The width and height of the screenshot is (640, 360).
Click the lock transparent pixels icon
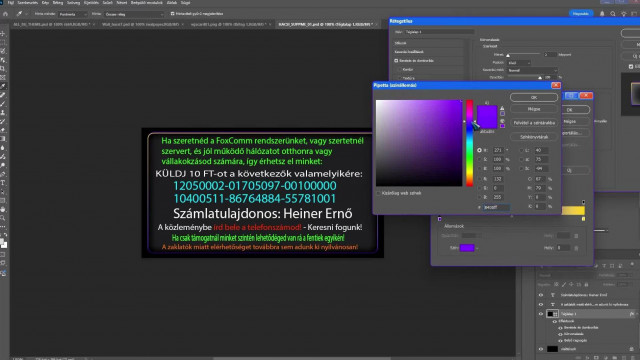pos(556,284)
